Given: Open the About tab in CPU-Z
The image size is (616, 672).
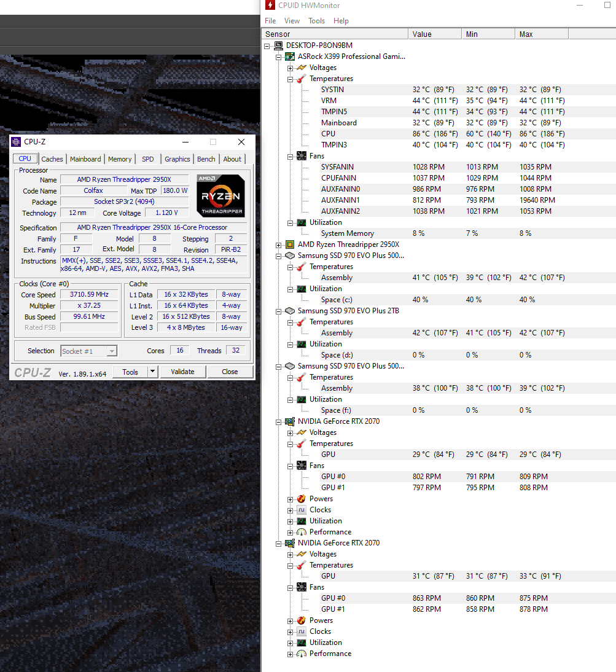Looking at the screenshot, I should coord(232,159).
